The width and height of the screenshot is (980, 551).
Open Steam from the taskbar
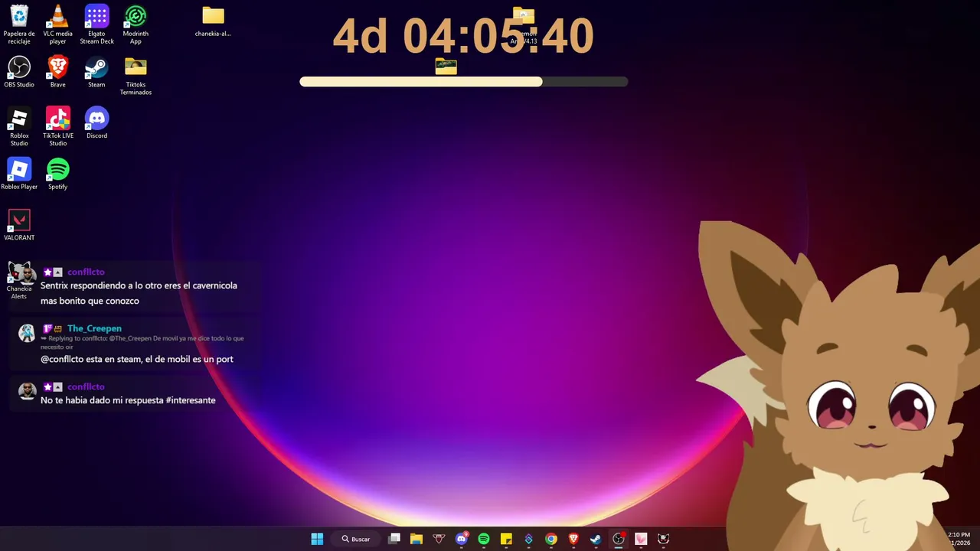(596, 539)
